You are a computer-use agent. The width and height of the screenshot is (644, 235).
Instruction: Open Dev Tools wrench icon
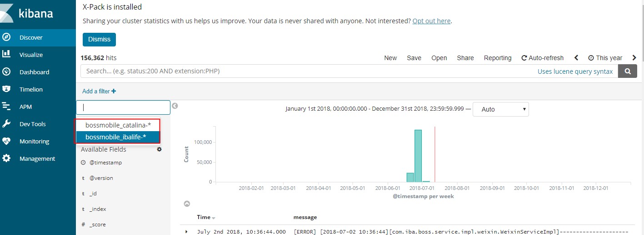coord(6,124)
